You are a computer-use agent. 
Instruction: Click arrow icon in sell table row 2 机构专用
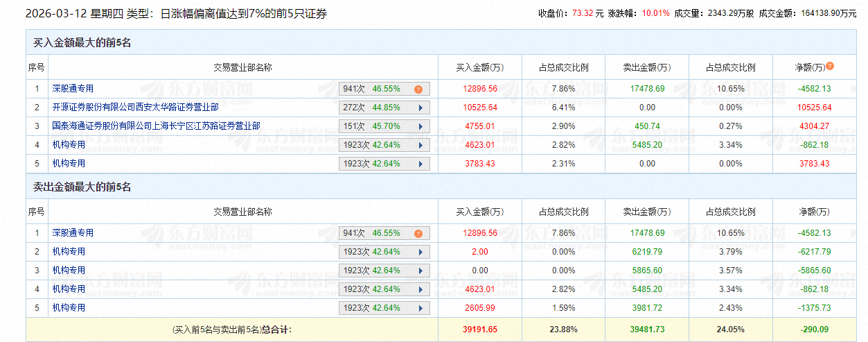coord(420,253)
